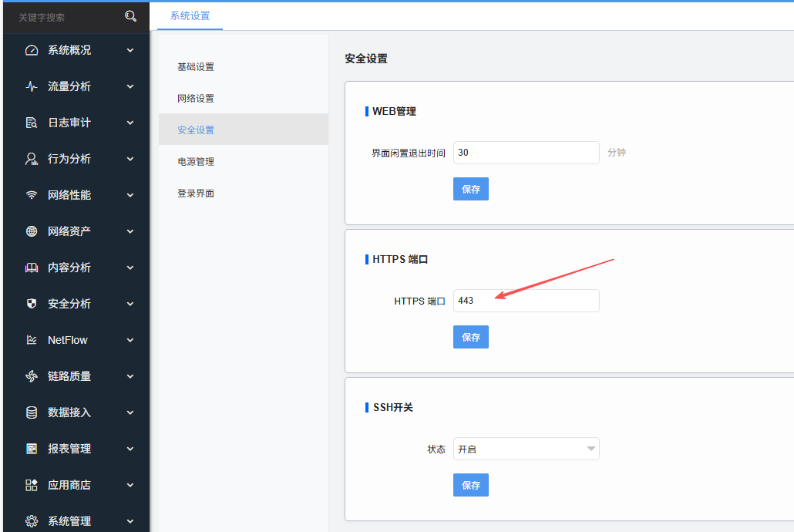Expand the 链路质量 menu chevron
Screen dimensions: 794x532
[130, 376]
